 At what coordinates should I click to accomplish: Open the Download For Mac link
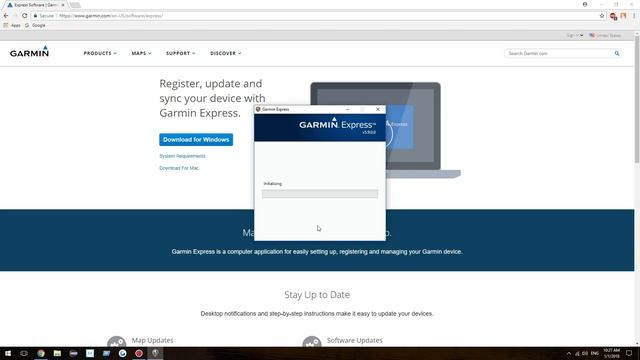(x=179, y=168)
